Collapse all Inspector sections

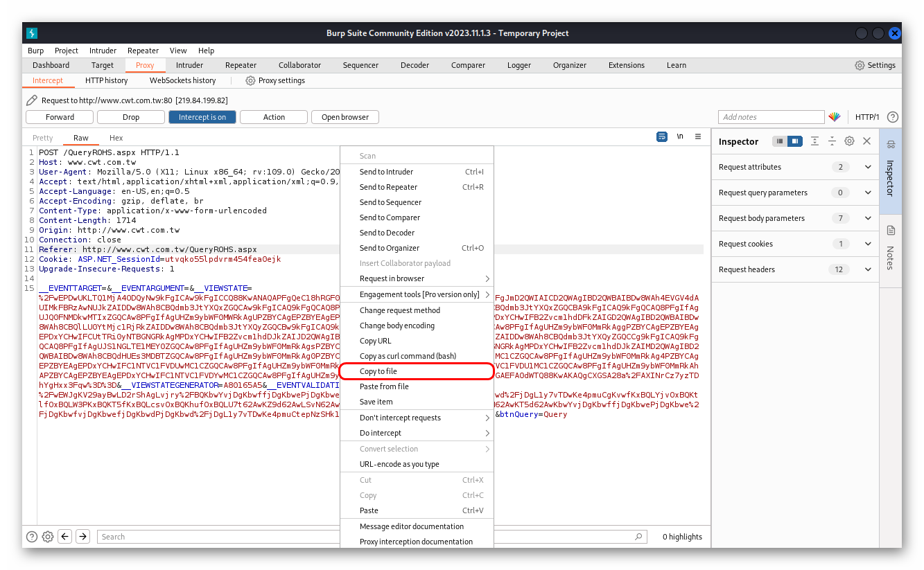[832, 141]
